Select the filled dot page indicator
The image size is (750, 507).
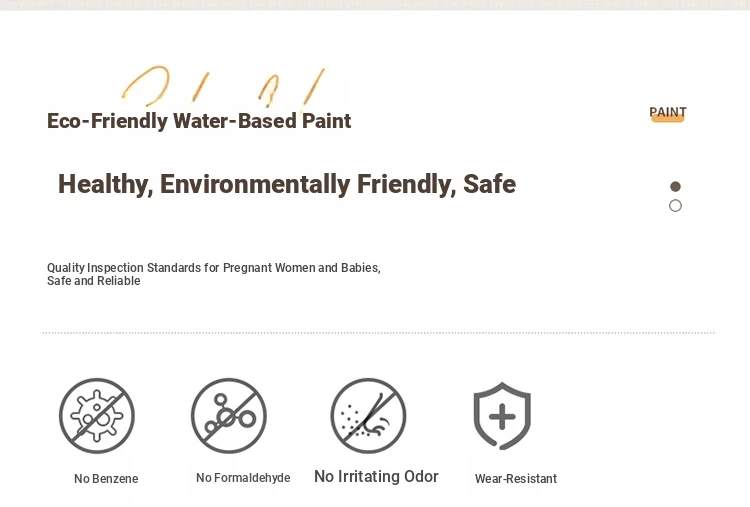675,186
